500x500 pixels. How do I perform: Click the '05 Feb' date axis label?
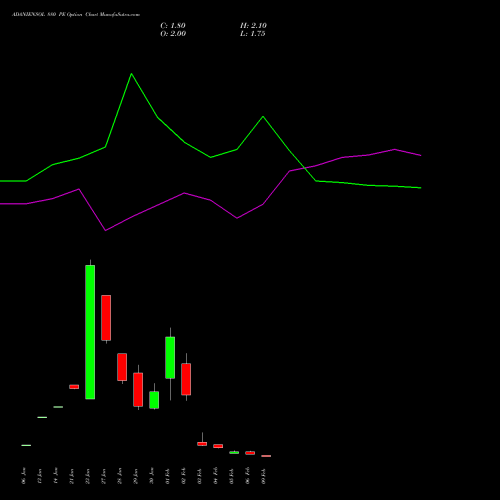click(232, 476)
